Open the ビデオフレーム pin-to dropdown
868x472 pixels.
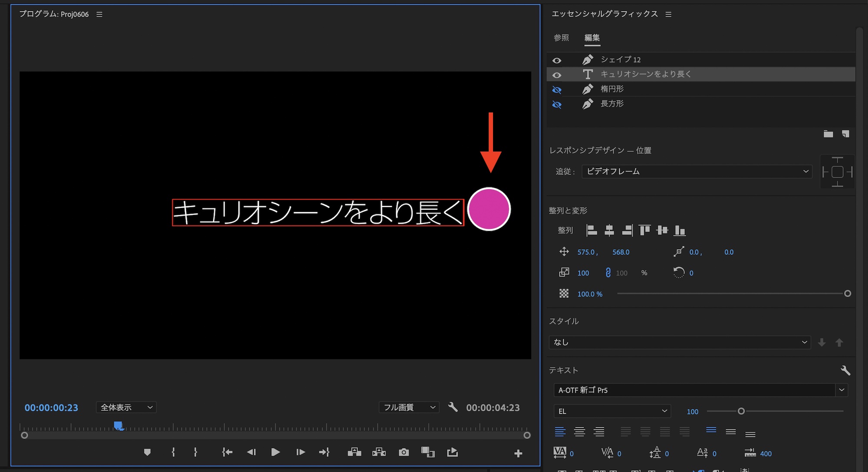tap(697, 172)
